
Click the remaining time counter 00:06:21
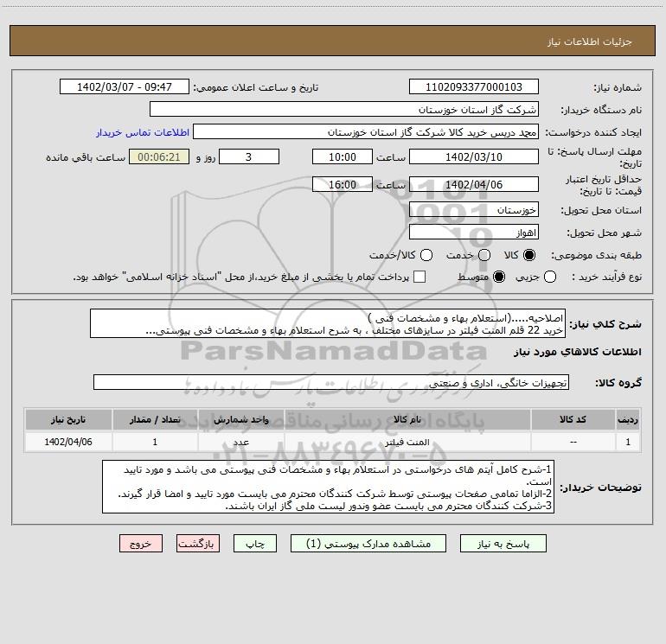click(x=159, y=156)
